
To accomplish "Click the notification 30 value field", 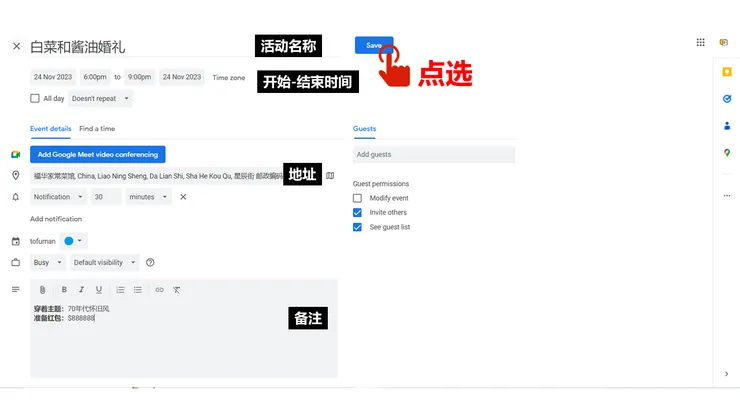I will pyautogui.click(x=106, y=197).
